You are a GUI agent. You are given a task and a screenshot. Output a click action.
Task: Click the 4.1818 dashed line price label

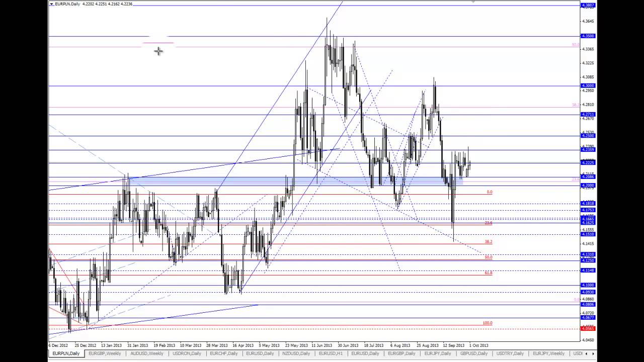[588, 204]
